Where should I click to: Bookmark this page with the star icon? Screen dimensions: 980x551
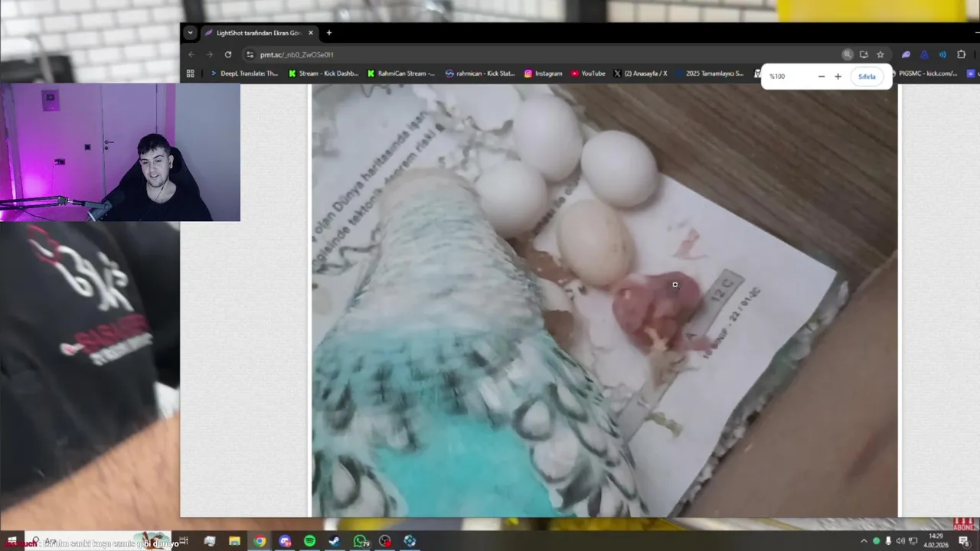pos(880,54)
